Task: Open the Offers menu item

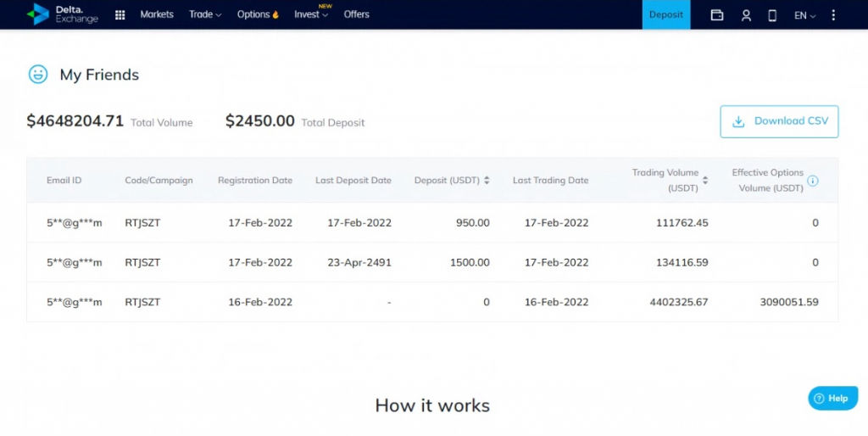Action: click(357, 14)
